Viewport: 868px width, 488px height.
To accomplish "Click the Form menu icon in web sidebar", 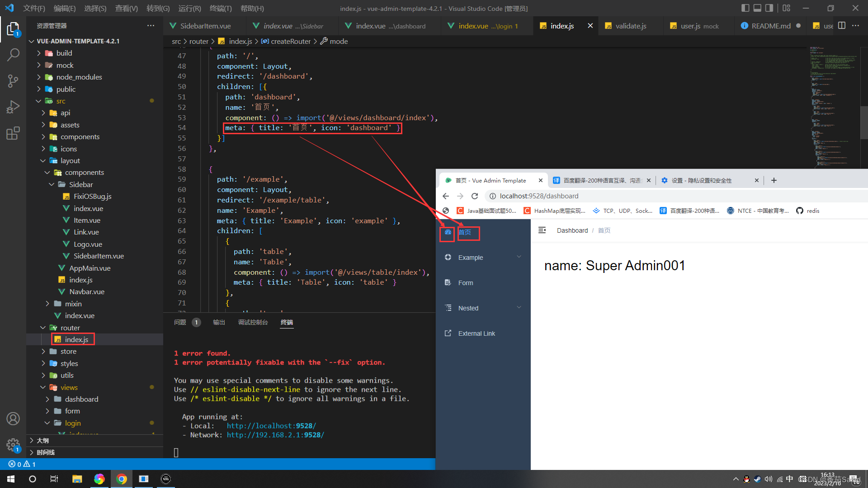I will point(448,282).
